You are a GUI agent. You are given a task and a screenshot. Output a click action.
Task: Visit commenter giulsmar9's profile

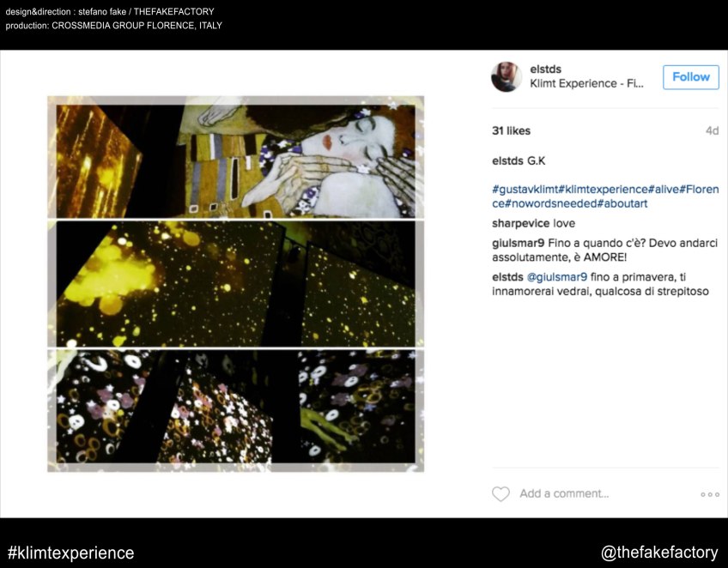pos(518,243)
